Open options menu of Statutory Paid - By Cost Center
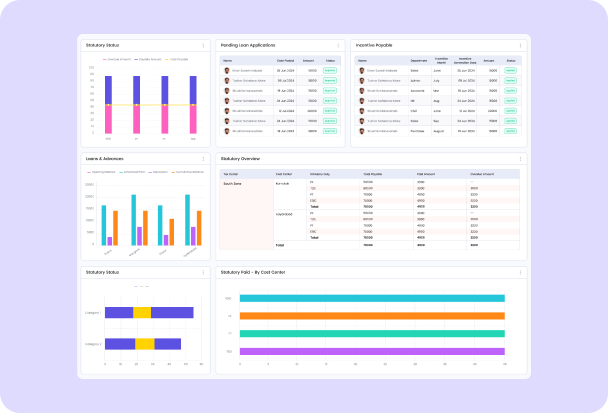The width and height of the screenshot is (608, 413). pyautogui.click(x=520, y=271)
